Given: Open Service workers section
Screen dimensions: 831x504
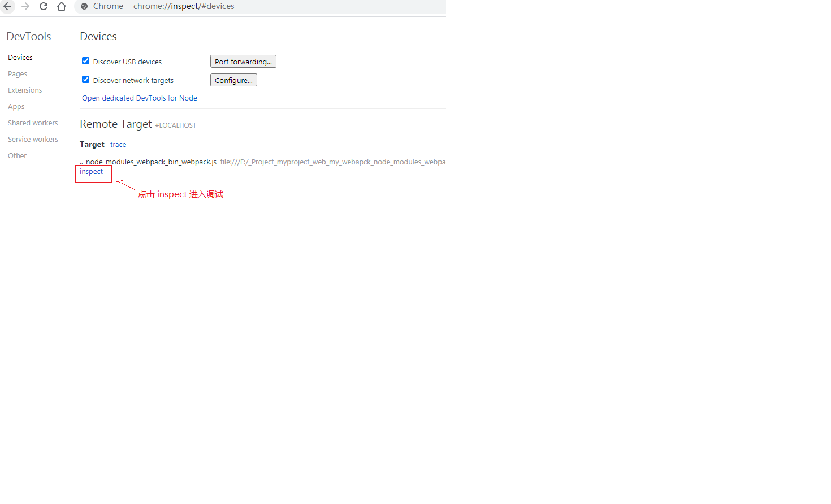Looking at the screenshot, I should [33, 140].
